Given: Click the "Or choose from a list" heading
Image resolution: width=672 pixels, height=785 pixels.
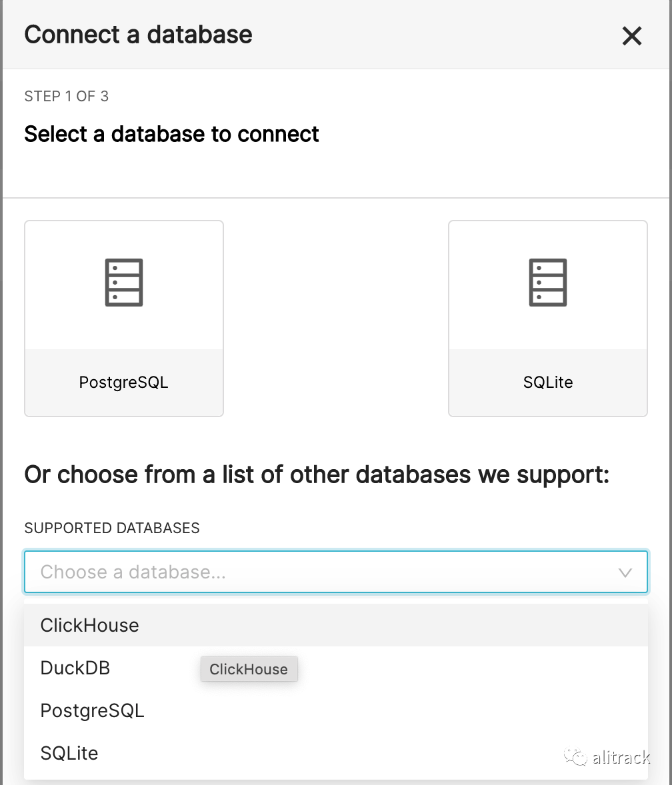Looking at the screenshot, I should [x=317, y=474].
